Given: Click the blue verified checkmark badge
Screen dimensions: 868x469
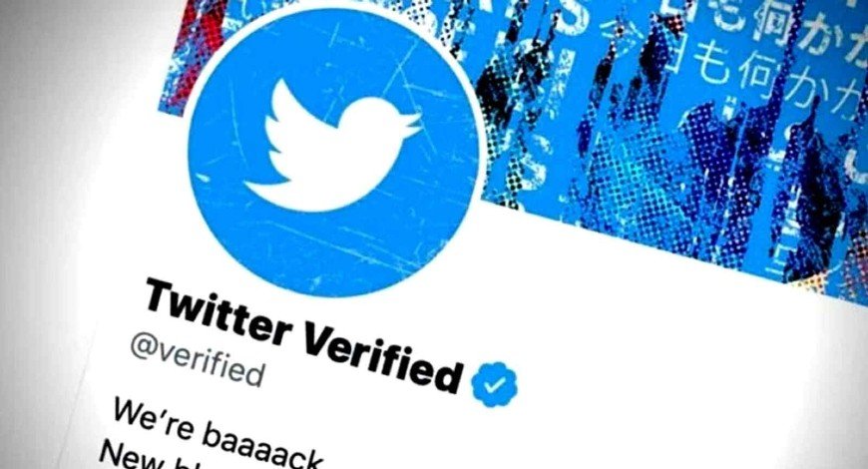Looking at the screenshot, I should coord(495,384).
